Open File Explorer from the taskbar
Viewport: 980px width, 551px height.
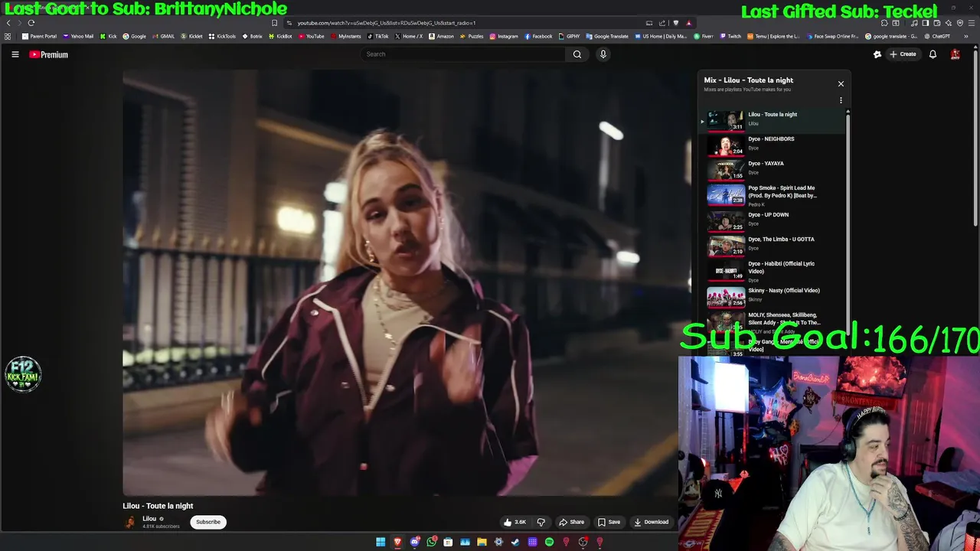click(482, 542)
